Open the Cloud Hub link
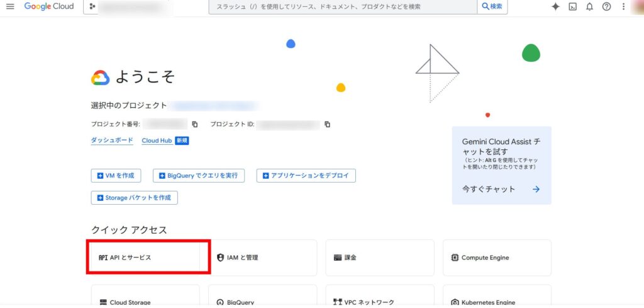 (x=158, y=140)
